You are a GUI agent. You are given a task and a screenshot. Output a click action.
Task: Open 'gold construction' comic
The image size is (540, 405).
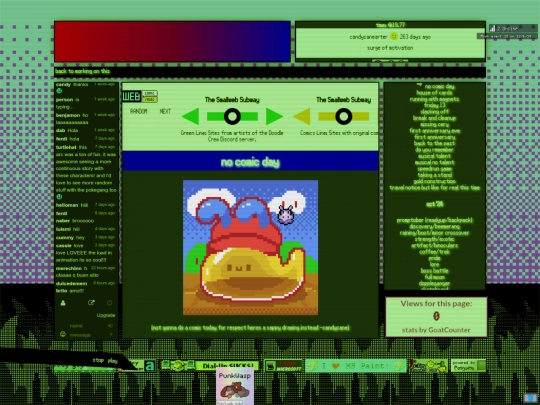point(434,181)
